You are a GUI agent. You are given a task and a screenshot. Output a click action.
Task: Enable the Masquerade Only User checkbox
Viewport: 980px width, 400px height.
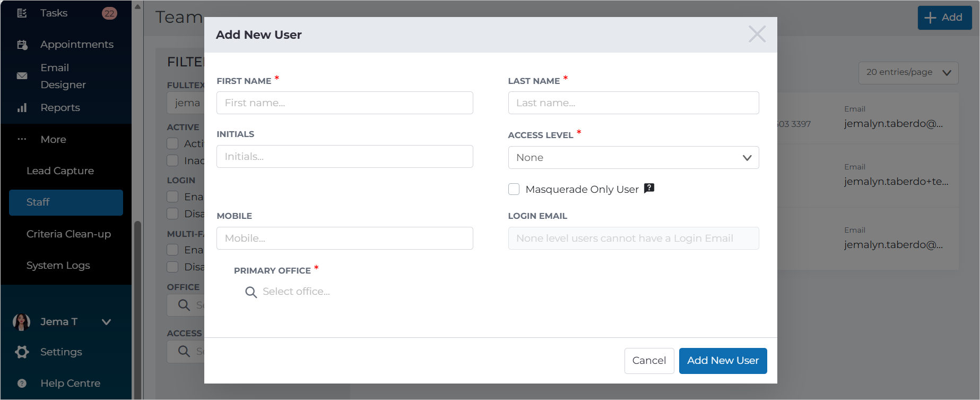click(514, 189)
